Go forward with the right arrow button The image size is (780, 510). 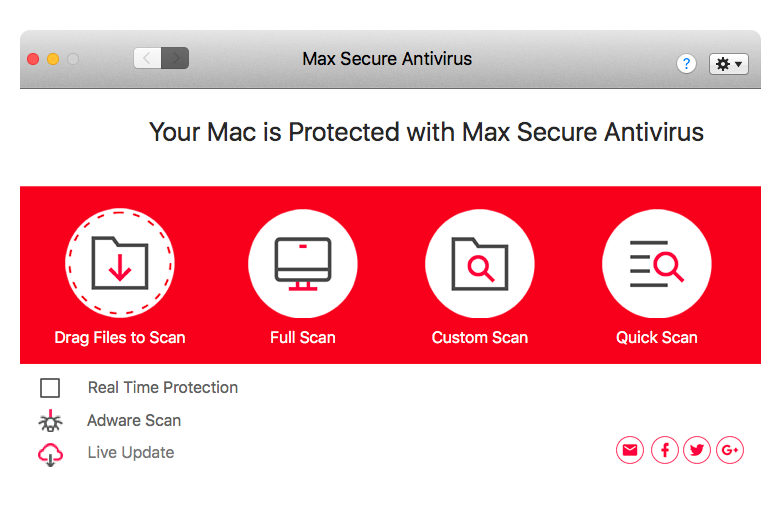pos(175,58)
